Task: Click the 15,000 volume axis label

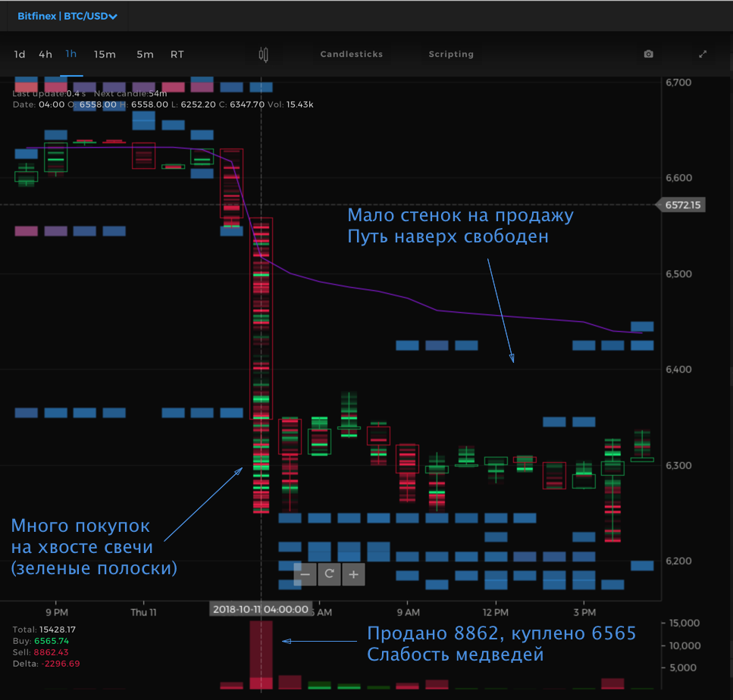Action: [684, 623]
